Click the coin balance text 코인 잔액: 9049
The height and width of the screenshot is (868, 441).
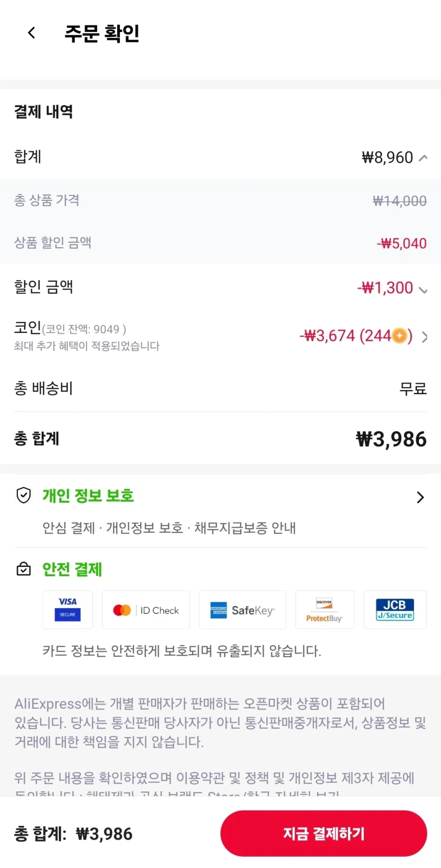click(84, 329)
